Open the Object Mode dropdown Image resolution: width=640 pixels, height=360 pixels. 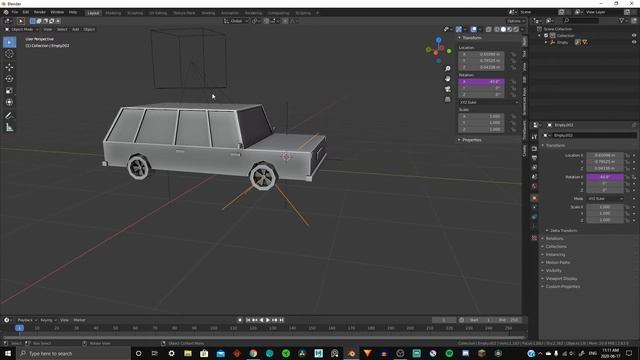click(x=21, y=29)
